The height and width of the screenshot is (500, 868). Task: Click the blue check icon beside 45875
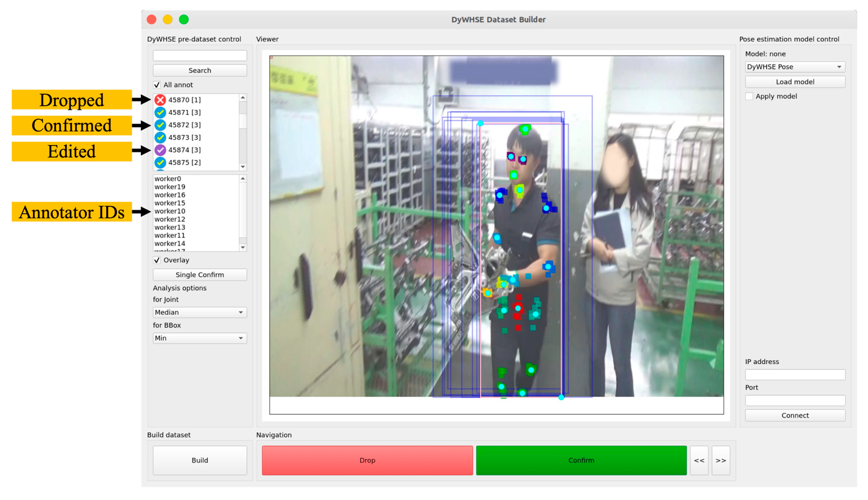160,162
